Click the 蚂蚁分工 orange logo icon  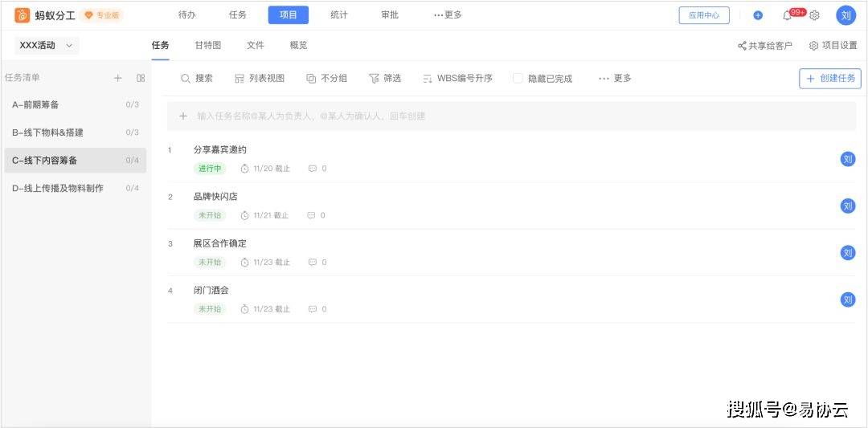23,15
